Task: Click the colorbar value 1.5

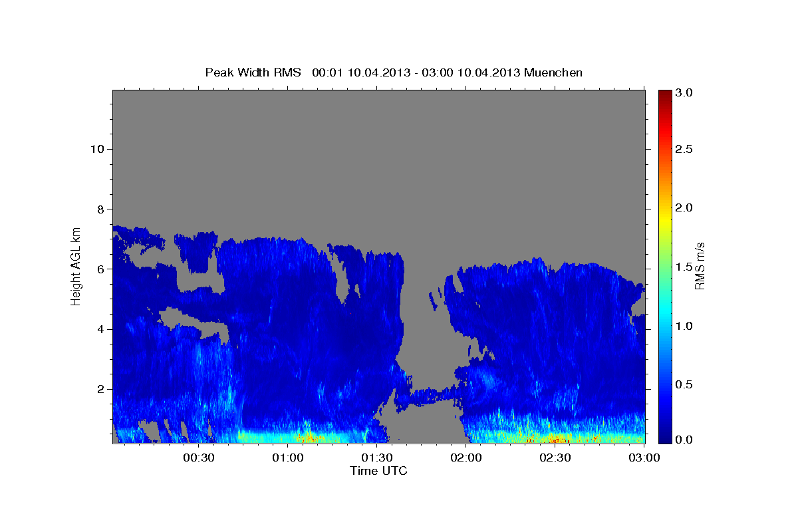Action: [684, 267]
